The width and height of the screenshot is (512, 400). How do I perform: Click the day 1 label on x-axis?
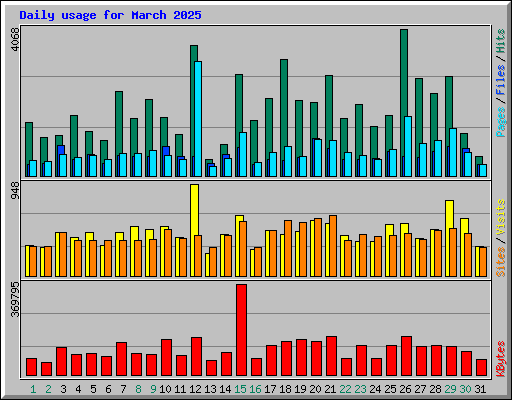33,389
